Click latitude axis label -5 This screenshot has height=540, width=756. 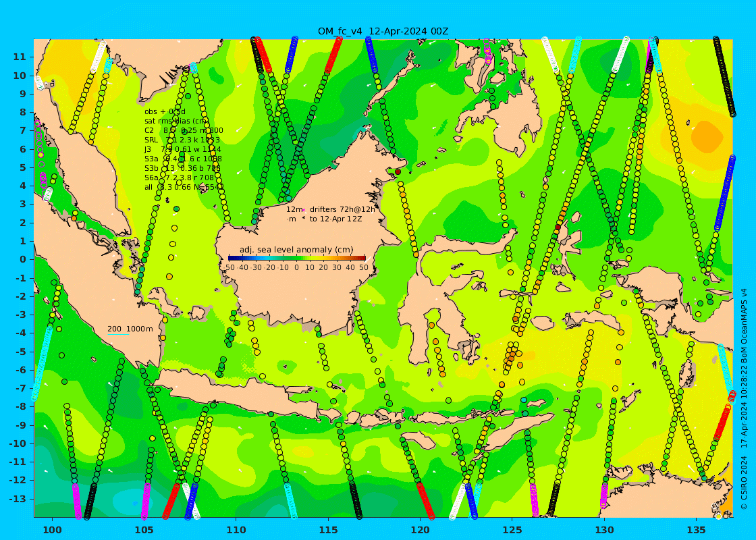pyautogui.click(x=21, y=352)
